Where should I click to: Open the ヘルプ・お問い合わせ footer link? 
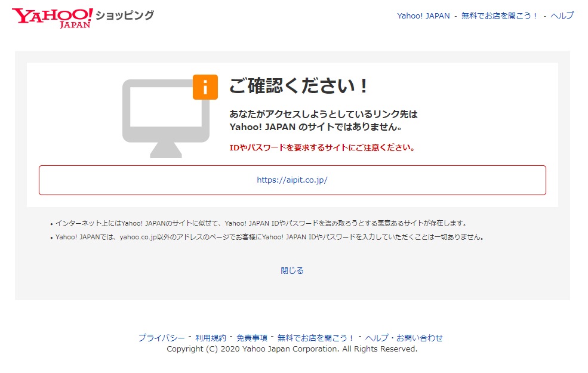coord(404,338)
